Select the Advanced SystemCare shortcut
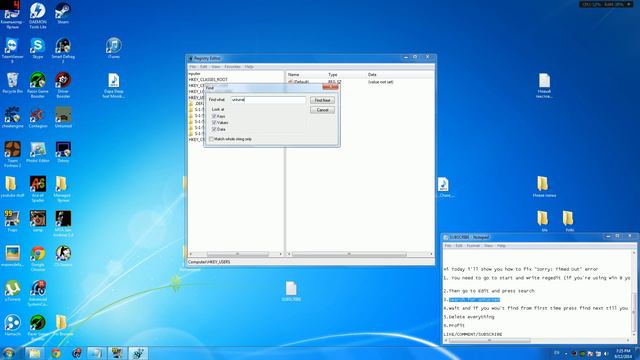The height and width of the screenshot is (360, 640). [x=38, y=293]
